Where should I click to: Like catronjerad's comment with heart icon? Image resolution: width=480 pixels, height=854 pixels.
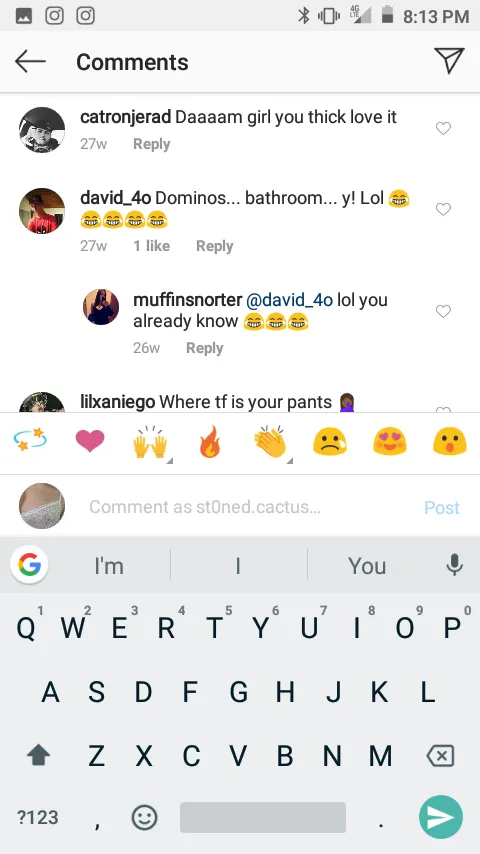tap(443, 128)
